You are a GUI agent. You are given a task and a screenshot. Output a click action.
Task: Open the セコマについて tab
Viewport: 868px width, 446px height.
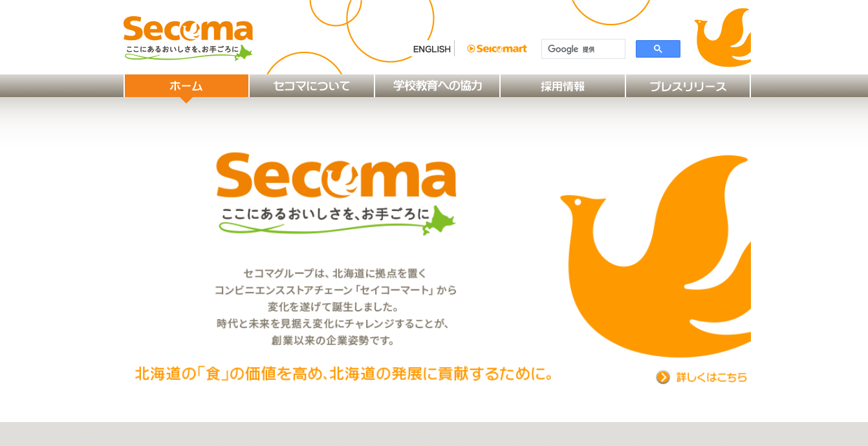point(312,86)
